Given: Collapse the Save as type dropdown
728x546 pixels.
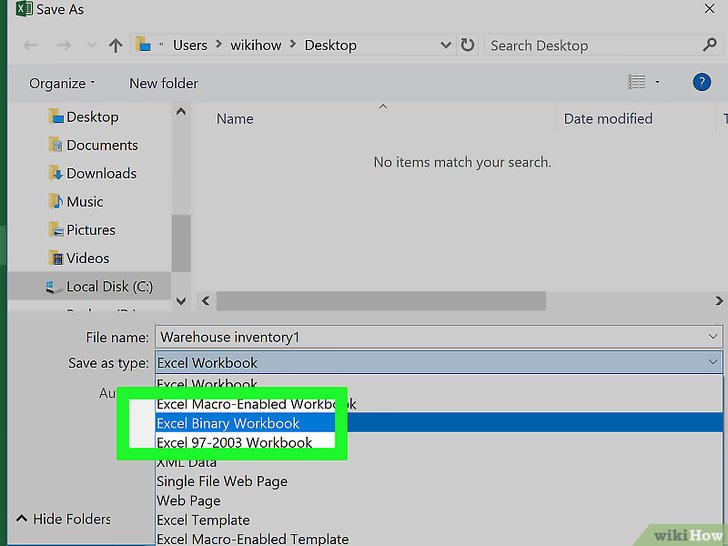Looking at the screenshot, I should click(713, 362).
